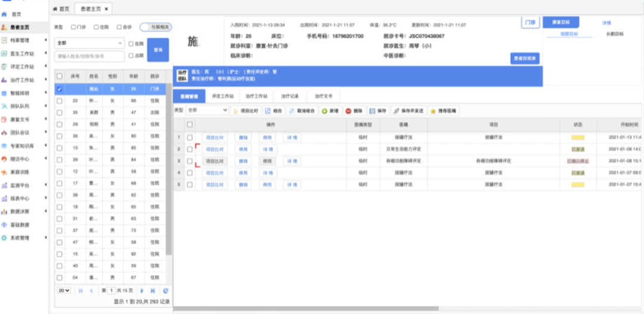Click the blue 查询 search button

pos(158,49)
